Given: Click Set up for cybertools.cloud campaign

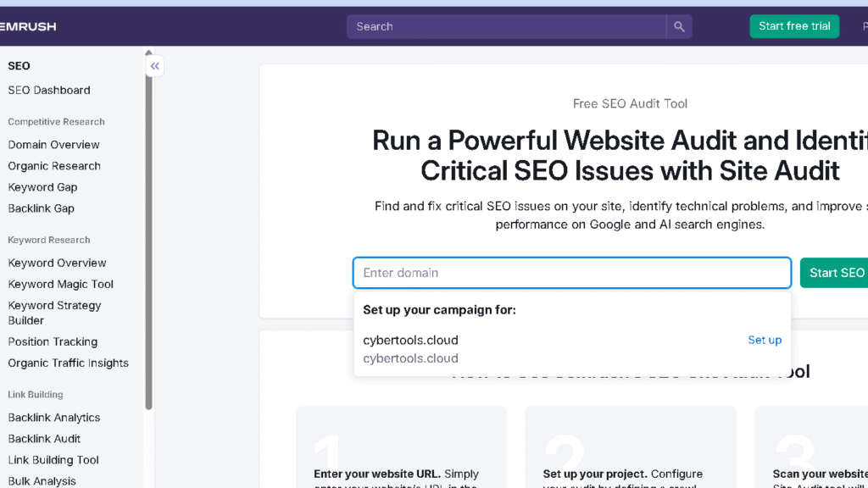Looking at the screenshot, I should (x=765, y=340).
